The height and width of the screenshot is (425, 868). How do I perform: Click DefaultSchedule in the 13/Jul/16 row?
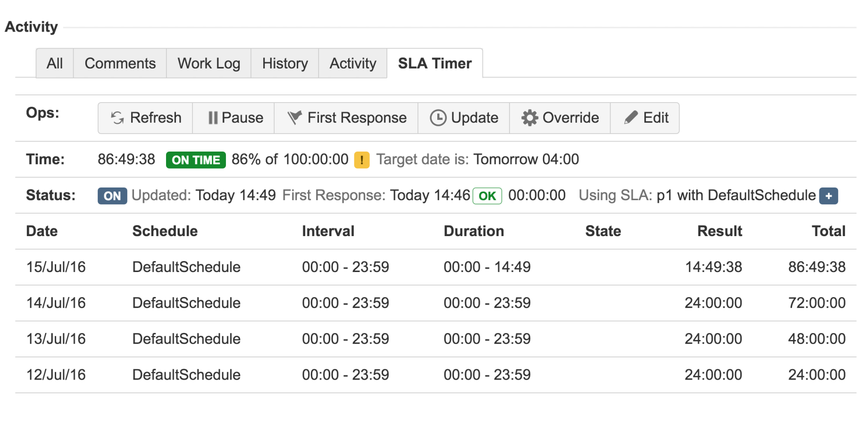tap(186, 339)
